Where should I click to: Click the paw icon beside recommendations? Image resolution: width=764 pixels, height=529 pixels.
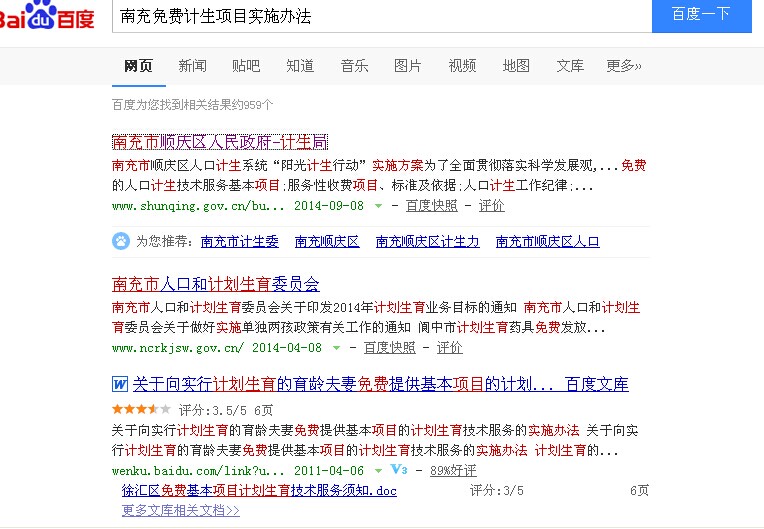tap(121, 241)
